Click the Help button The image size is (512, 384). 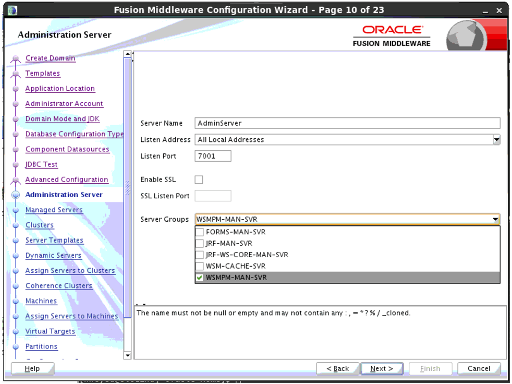[32, 369]
